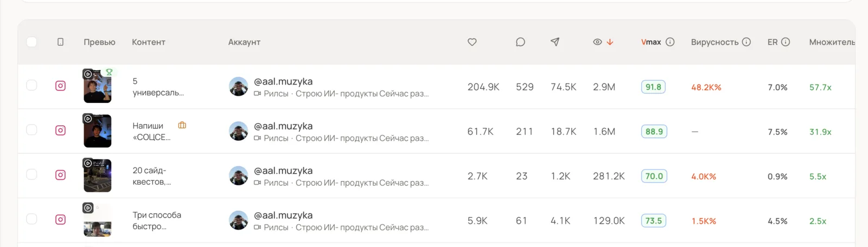
Task: Toggle the select-all checkbox in table header
Action: point(31,42)
